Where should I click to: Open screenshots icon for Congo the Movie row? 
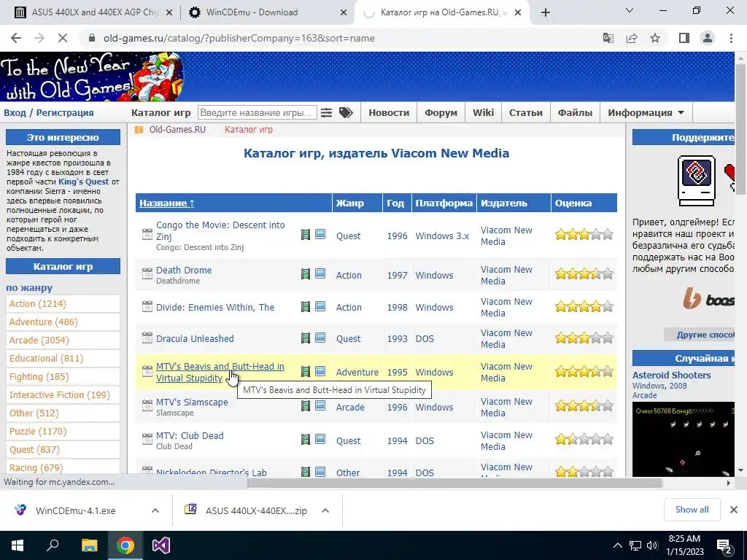(x=320, y=234)
